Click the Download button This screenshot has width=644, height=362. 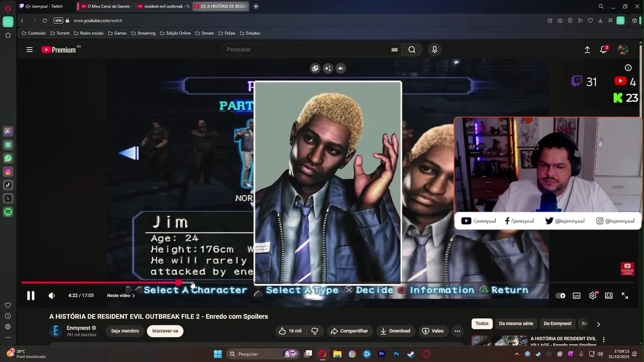[x=395, y=331]
